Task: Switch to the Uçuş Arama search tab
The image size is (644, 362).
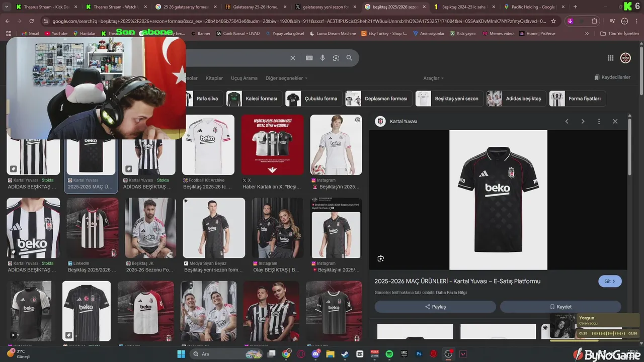Action: [244, 78]
